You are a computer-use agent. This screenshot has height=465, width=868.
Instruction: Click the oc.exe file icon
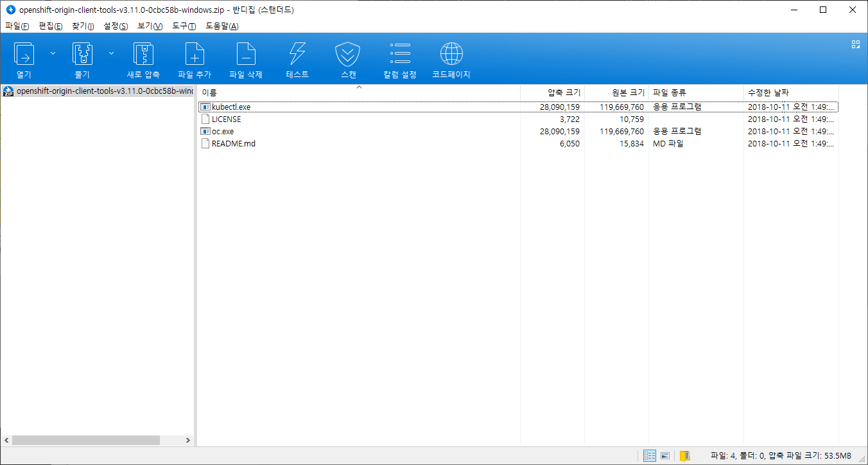point(205,132)
